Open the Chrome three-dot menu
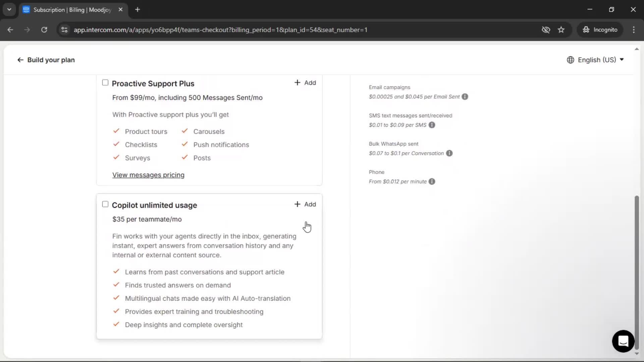This screenshot has height=362, width=644. pyautogui.click(x=634, y=30)
